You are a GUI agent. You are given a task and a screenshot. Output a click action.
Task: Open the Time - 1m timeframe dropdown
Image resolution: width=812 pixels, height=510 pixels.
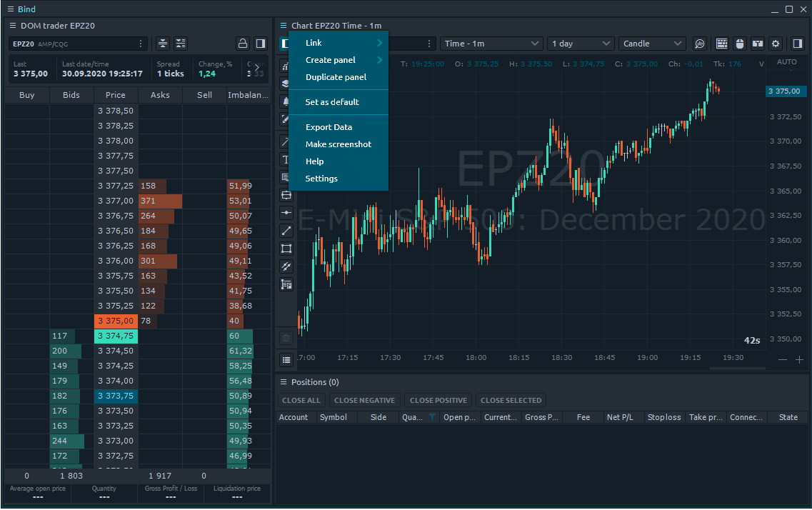491,44
